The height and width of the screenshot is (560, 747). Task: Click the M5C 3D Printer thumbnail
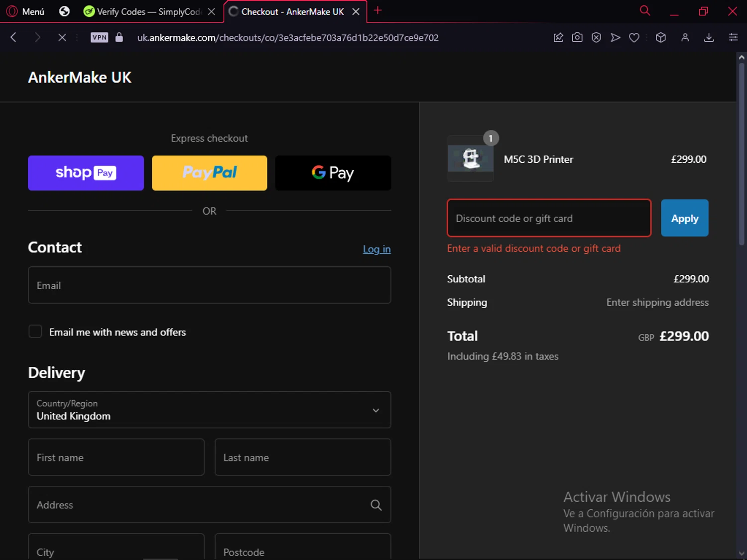[471, 158]
